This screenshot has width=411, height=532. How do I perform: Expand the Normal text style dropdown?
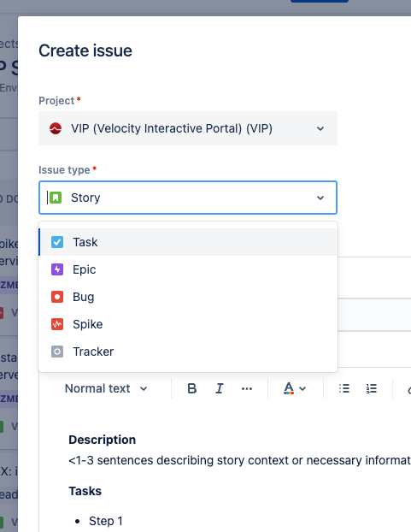coord(106,388)
